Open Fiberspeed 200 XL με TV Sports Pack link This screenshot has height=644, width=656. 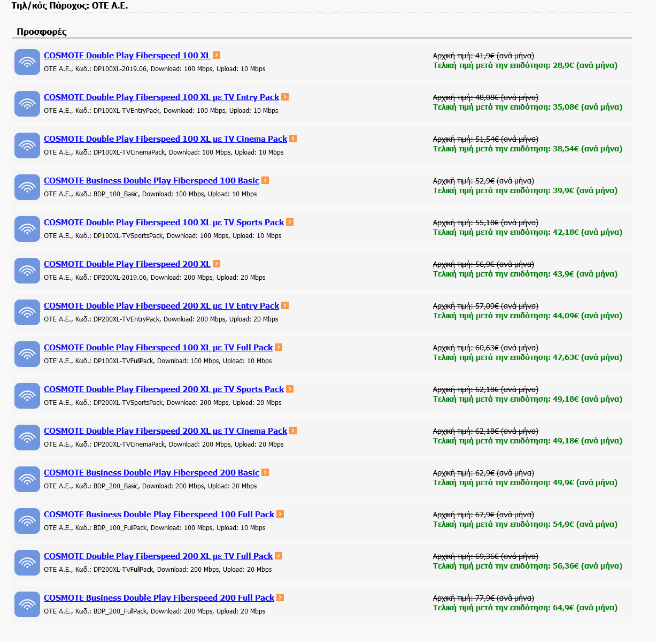164,389
